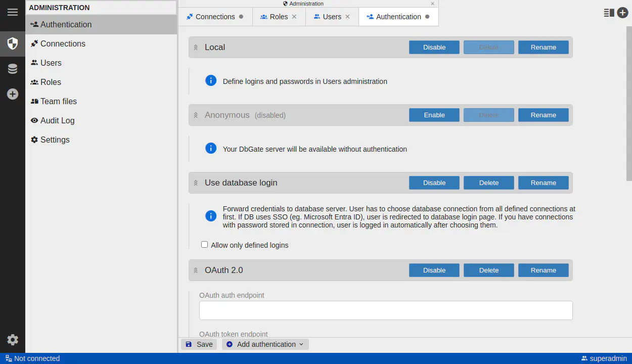Open the settings gear in sidebar bottom
This screenshot has height=364, width=632.
point(12,340)
